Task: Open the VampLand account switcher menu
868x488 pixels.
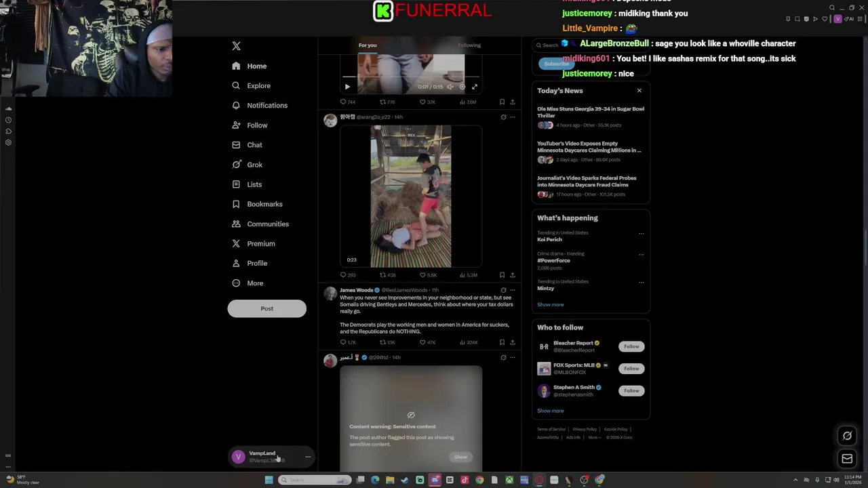Action: click(x=271, y=457)
